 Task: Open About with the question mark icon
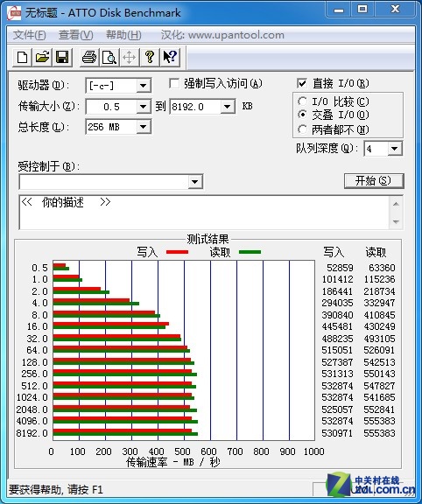click(x=149, y=57)
